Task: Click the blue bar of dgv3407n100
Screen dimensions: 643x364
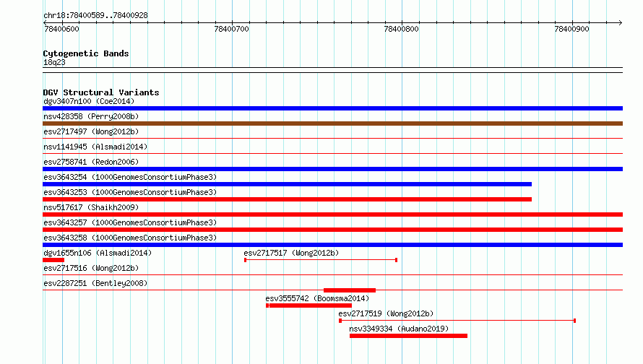Action: click(332, 108)
